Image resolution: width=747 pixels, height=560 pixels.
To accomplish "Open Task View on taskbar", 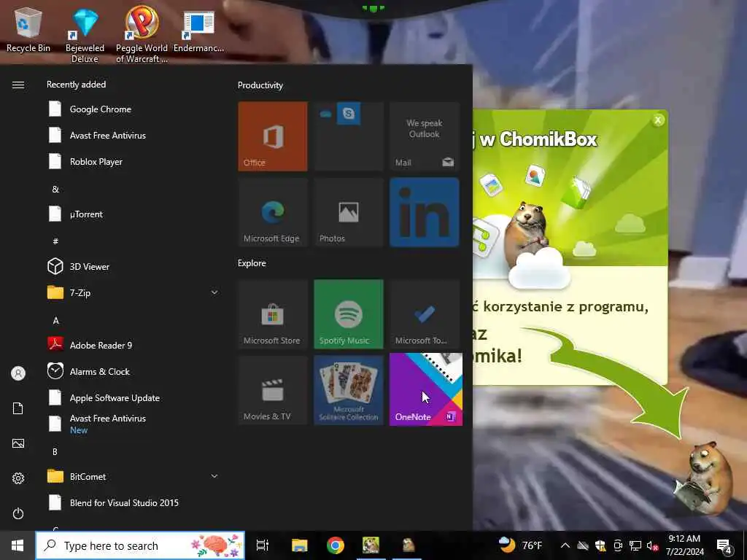I will click(x=263, y=545).
